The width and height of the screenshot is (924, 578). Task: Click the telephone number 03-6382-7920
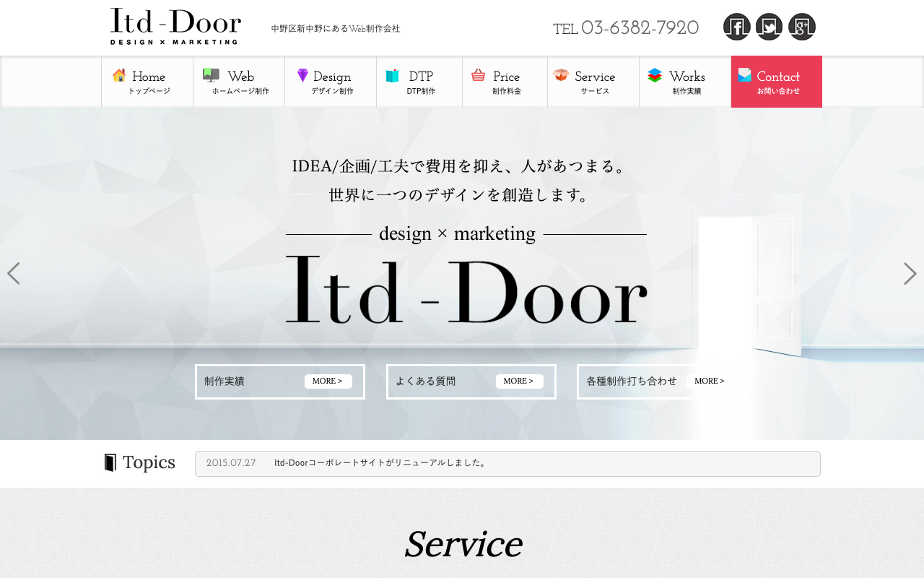(640, 28)
